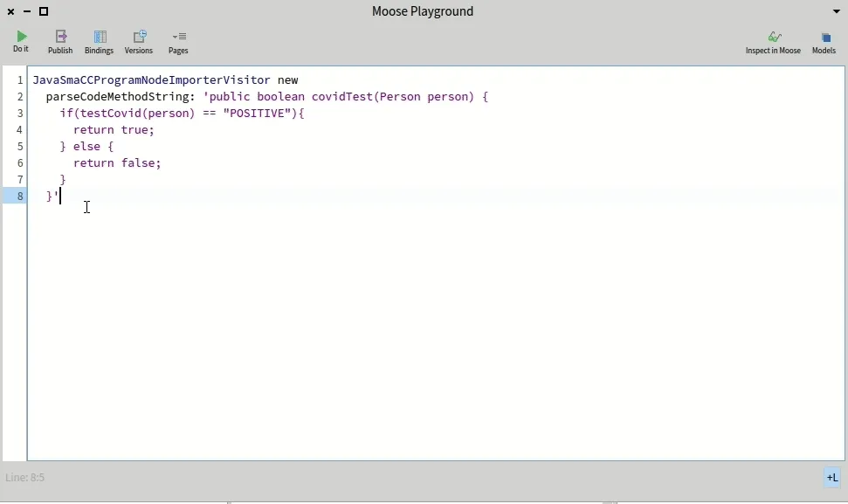The width and height of the screenshot is (848, 504).
Task: Open the Models browser
Action: (824, 42)
